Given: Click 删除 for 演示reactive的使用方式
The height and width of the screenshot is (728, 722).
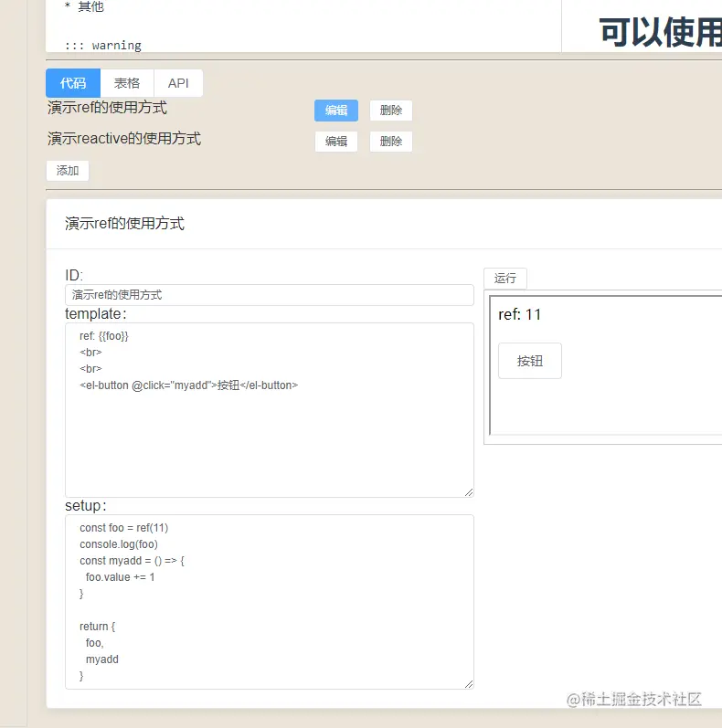Looking at the screenshot, I should (x=391, y=142).
